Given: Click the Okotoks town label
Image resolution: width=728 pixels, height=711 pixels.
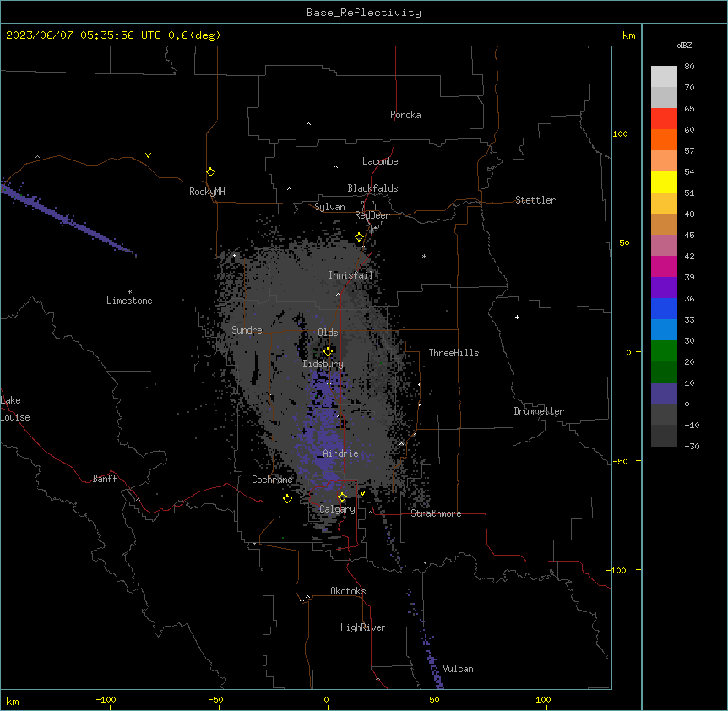Looking at the screenshot, I should click(x=348, y=591).
